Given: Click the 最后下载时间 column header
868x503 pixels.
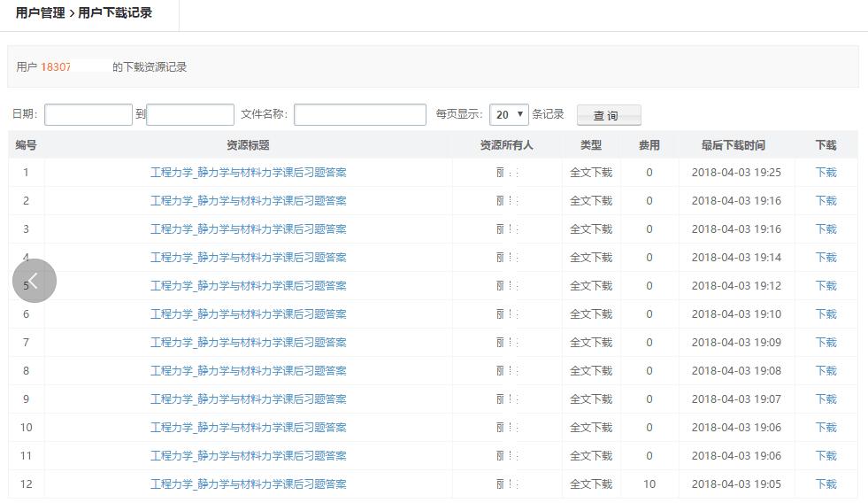Looking at the screenshot, I should [733, 145].
